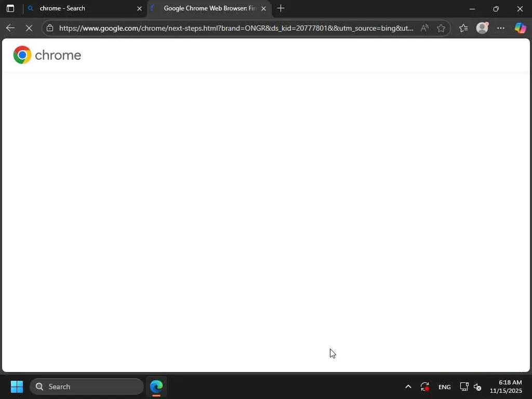The width and height of the screenshot is (532, 399).
Task: Open the sync update tray icon
Action: (425, 387)
